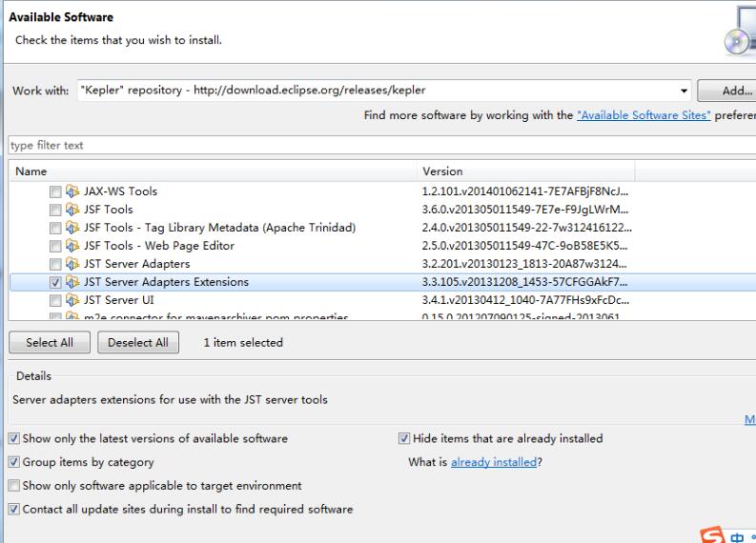Click the Deselect All button
Screen dimensions: 756x543
click(x=138, y=343)
